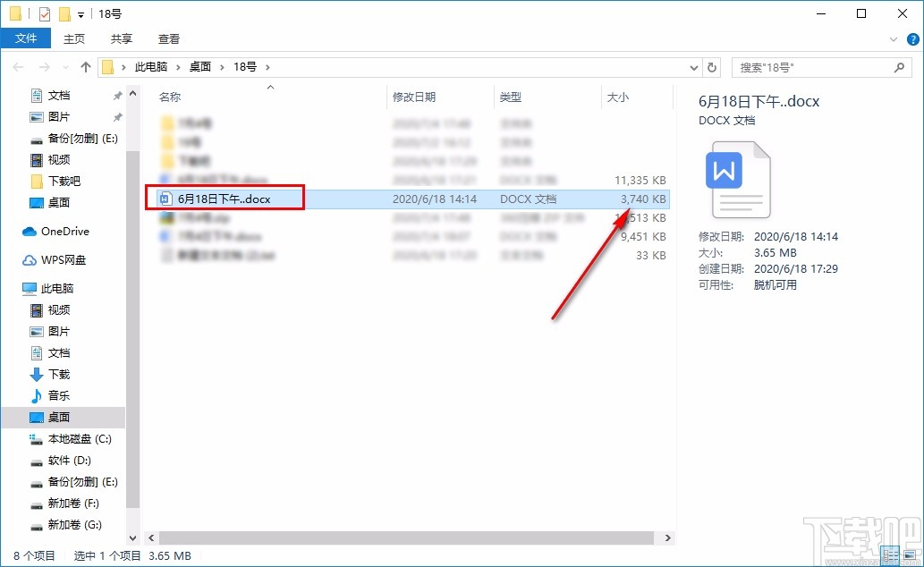Screen dimensions: 924x567
Task: Go up one folder level
Action: (x=85, y=66)
